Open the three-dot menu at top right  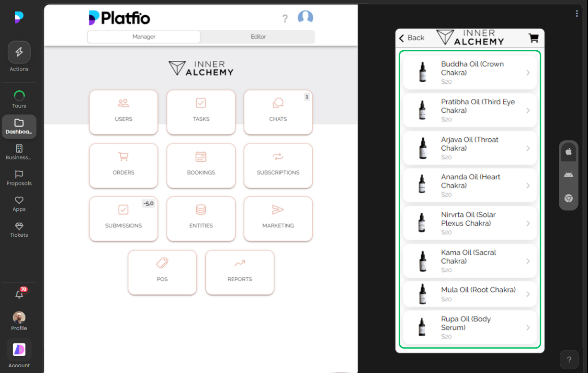click(x=577, y=13)
